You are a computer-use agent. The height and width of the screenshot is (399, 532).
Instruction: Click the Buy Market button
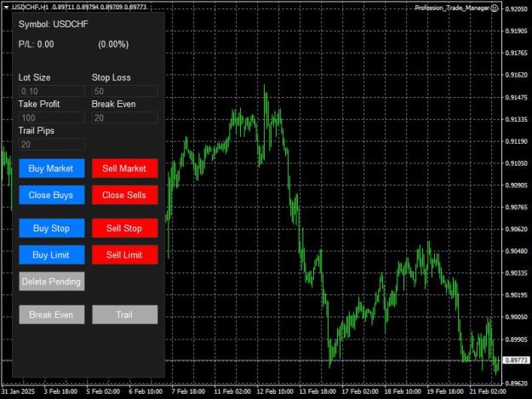52,168
